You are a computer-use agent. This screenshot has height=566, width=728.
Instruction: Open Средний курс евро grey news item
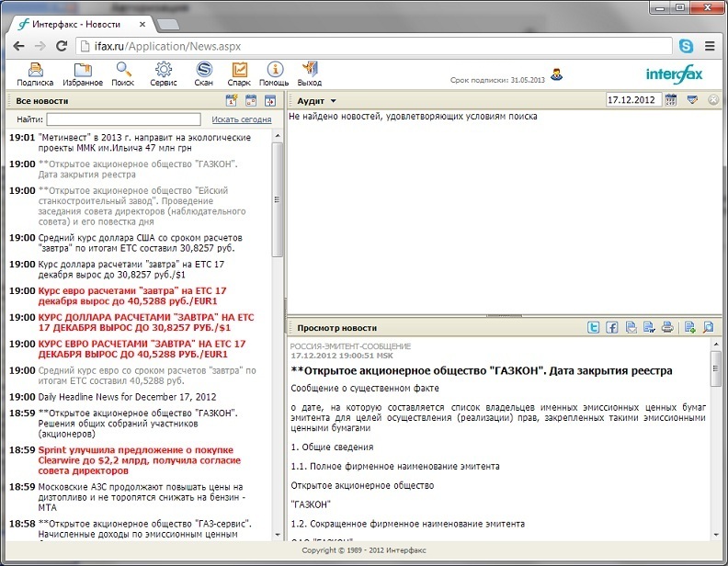(147, 375)
